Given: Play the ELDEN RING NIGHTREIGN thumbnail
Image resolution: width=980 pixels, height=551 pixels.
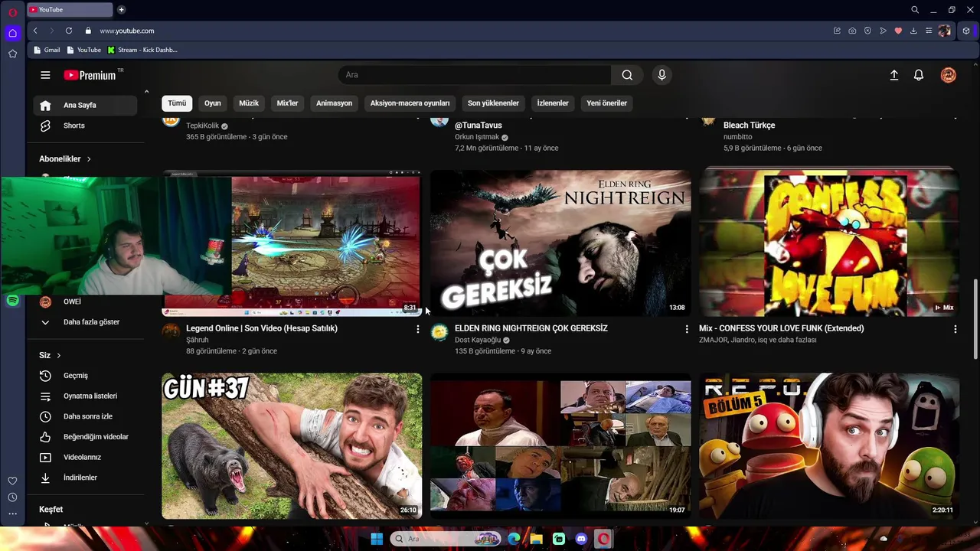Looking at the screenshot, I should coord(560,243).
